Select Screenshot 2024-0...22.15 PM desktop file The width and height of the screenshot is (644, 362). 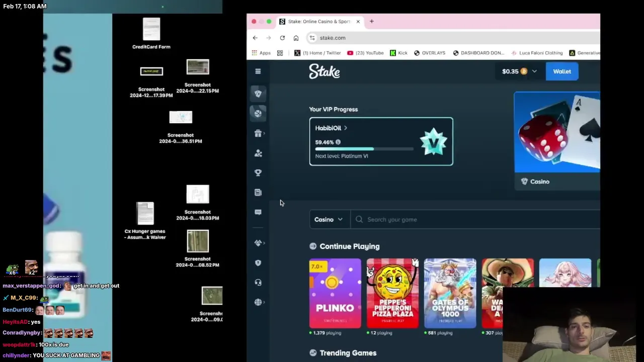coord(198,76)
